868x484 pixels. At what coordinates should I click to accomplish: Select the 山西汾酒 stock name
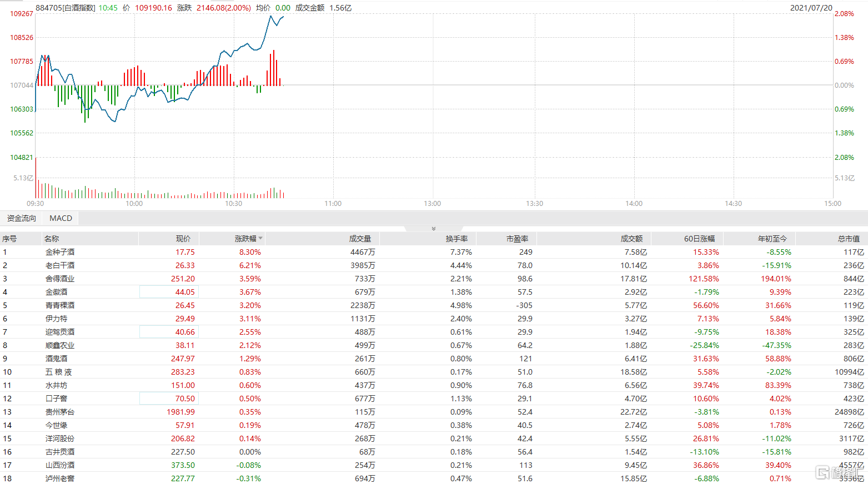click(60, 465)
